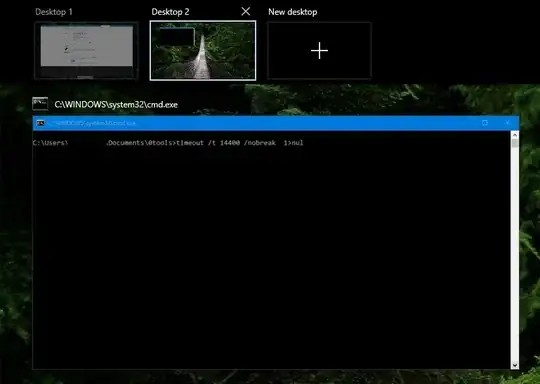Screen dimensions: 540x384
Task: Click the timeout /t 14400 command line
Action: 168,143
